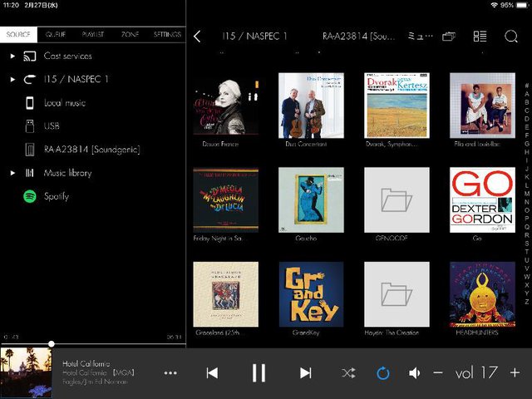This screenshot has width=532, height=399.
Task: Jump to letter G in alphabet index
Action: click(x=526, y=144)
